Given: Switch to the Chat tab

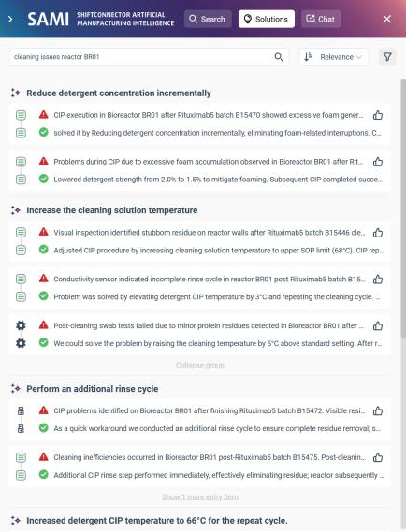Looking at the screenshot, I should click(321, 19).
